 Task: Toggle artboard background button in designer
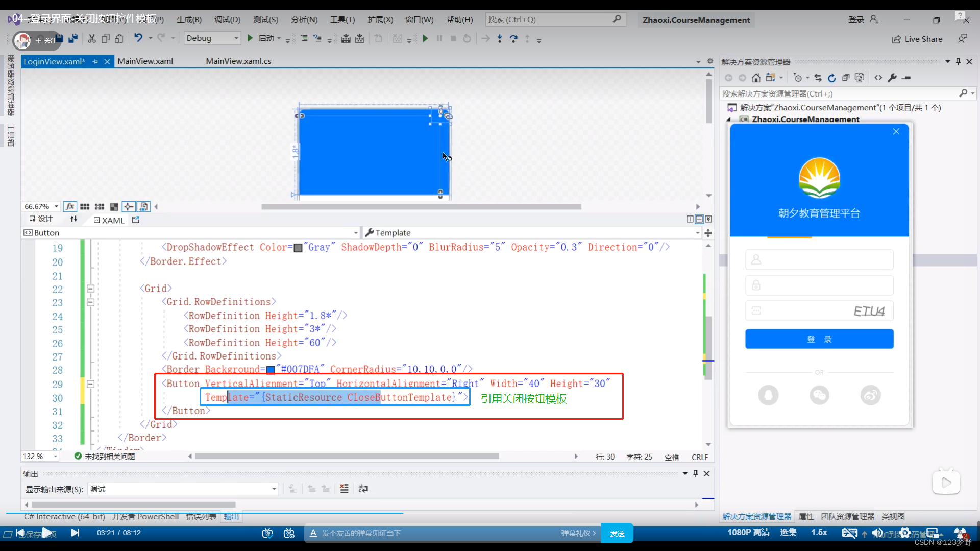[114, 206]
